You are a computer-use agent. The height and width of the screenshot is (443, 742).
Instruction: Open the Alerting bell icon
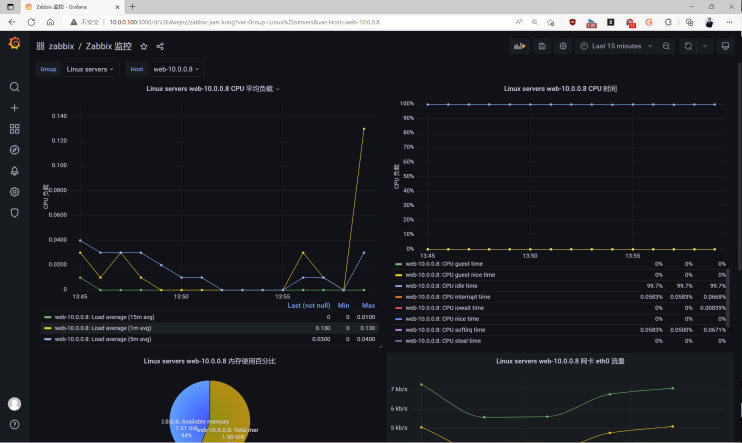click(15, 171)
